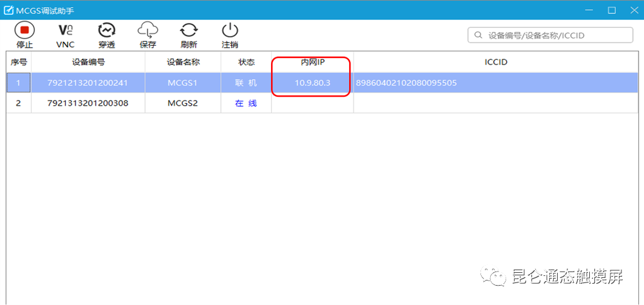Viewport: 644px width, 305px height.
Task: Click the 注销 logout power icon
Action: [230, 31]
